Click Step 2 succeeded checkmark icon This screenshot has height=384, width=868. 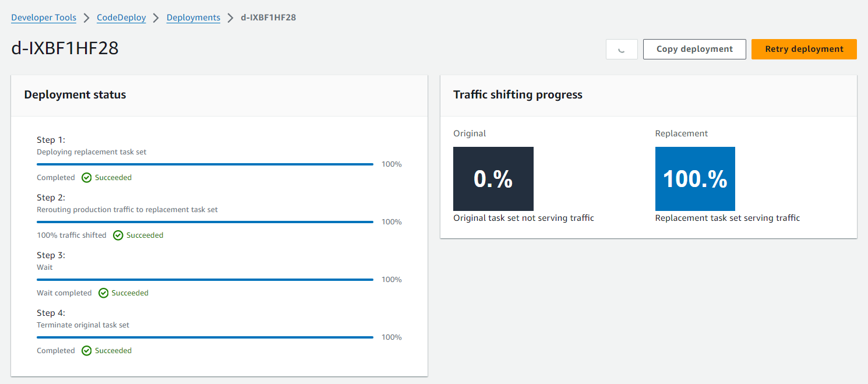point(118,235)
